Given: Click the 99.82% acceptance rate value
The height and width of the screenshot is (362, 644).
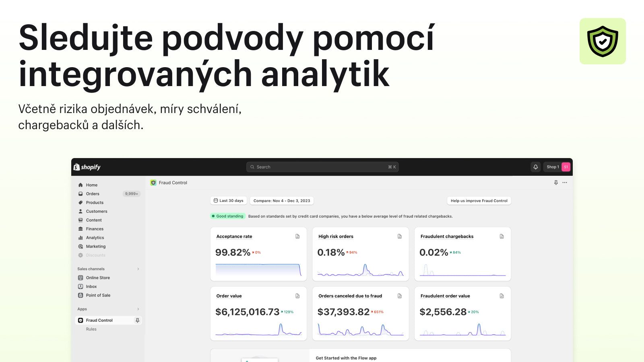Looking at the screenshot, I should tap(233, 253).
